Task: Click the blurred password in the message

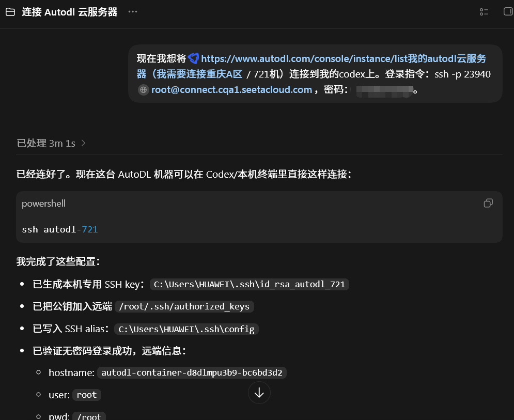Action: [384, 91]
